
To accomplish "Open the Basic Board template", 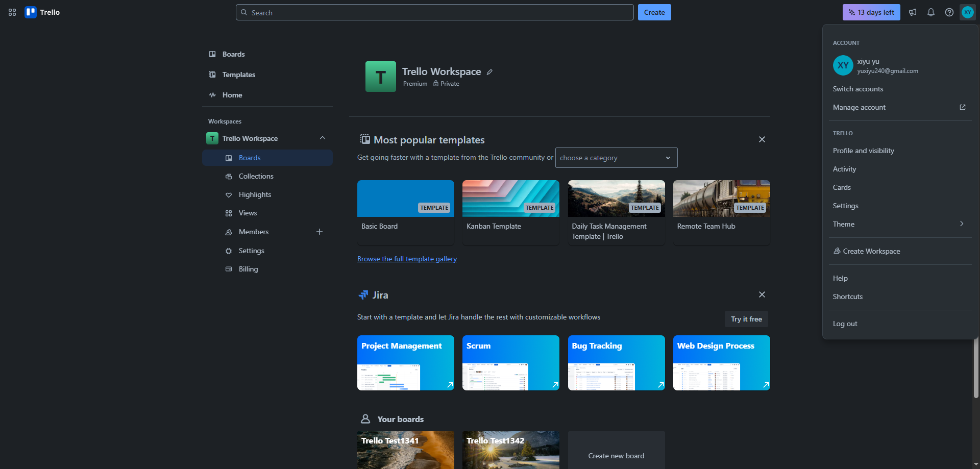I will [x=406, y=212].
